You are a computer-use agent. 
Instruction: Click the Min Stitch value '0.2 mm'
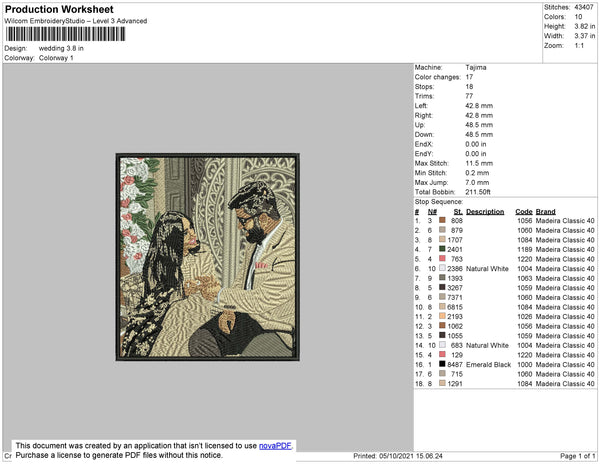pyautogui.click(x=477, y=173)
